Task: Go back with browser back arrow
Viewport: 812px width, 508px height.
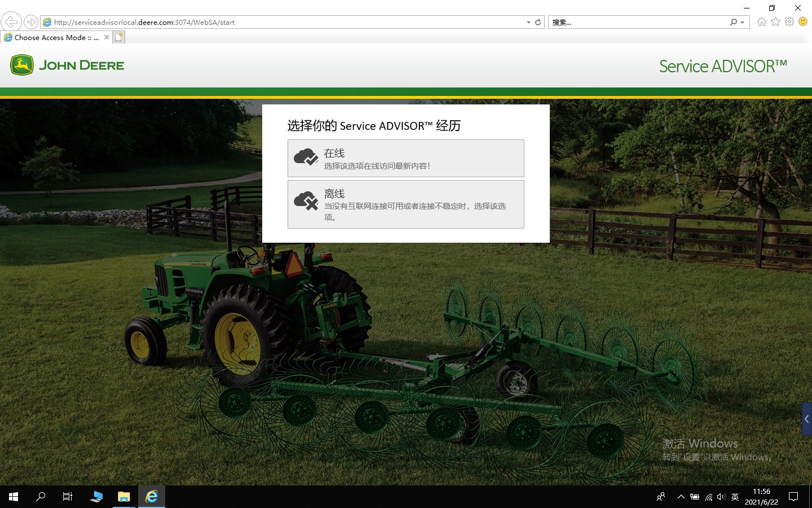Action: (x=11, y=22)
